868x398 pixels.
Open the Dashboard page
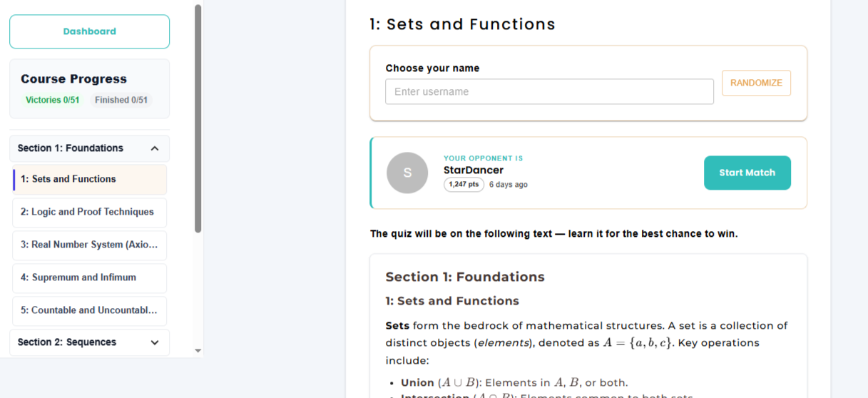coord(89,31)
